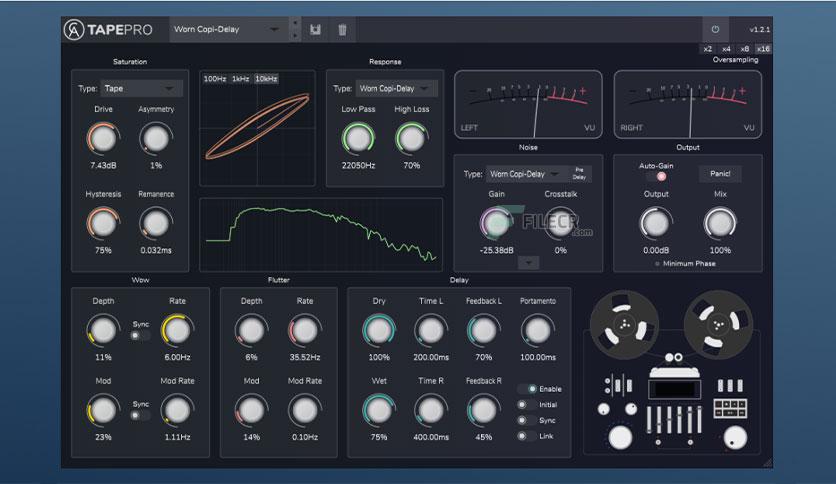Click the hysteresis loop display

pyautogui.click(x=257, y=128)
